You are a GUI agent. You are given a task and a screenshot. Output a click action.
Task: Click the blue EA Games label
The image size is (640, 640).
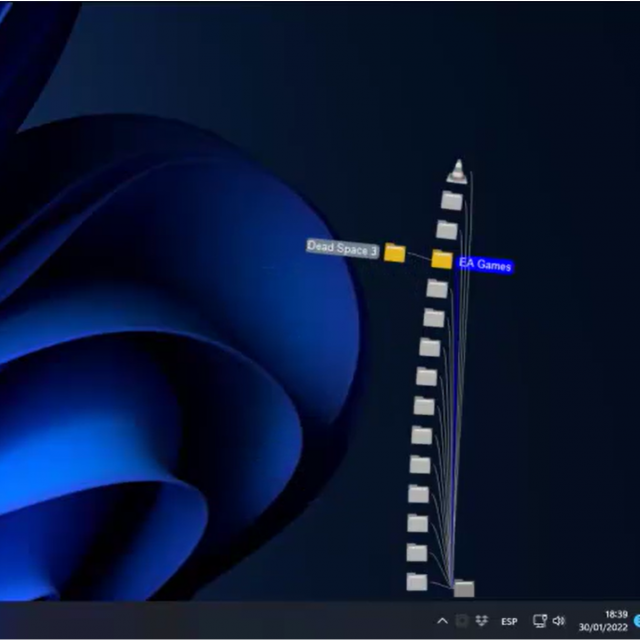click(485, 264)
